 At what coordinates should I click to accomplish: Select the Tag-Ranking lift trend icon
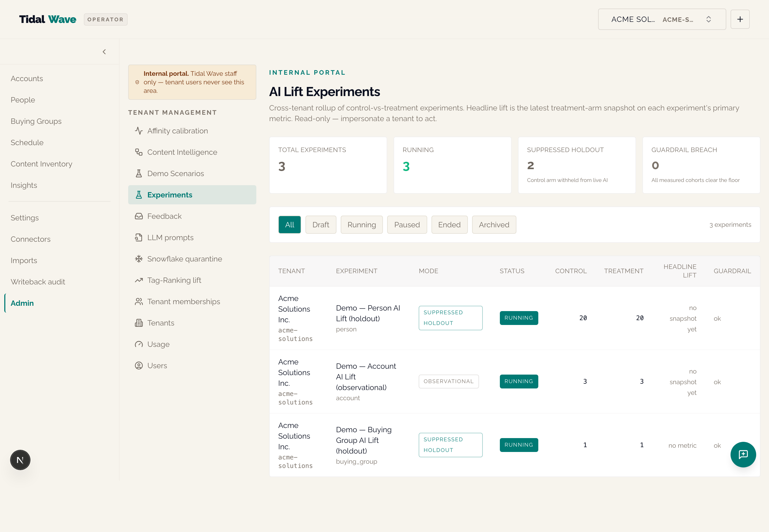click(x=139, y=280)
